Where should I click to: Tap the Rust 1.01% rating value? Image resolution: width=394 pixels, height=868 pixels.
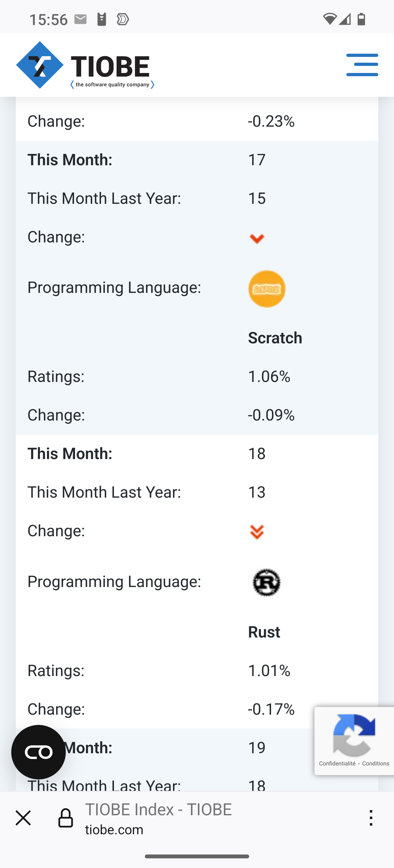coord(269,671)
